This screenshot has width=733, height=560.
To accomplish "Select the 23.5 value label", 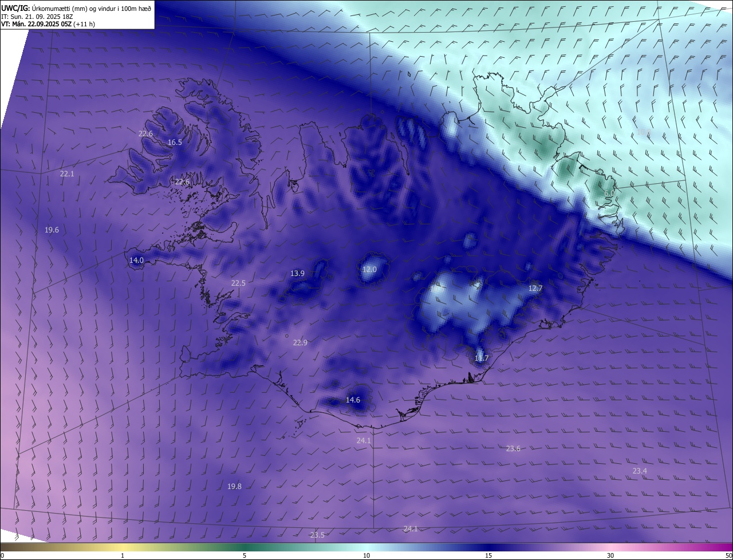I will 317,535.
